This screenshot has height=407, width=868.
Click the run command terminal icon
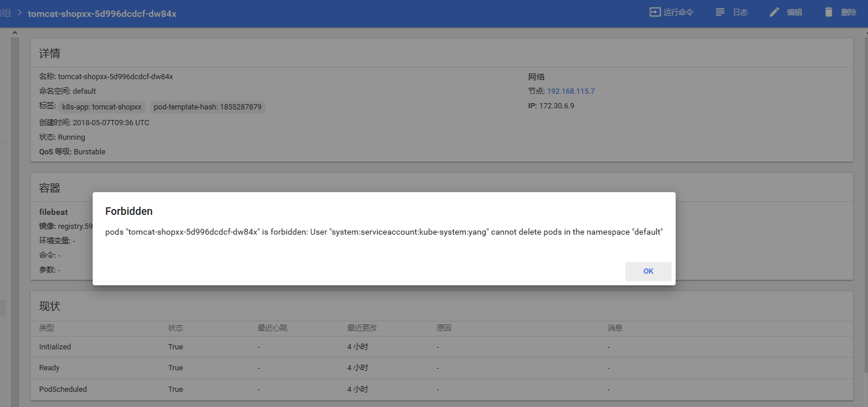[655, 12]
